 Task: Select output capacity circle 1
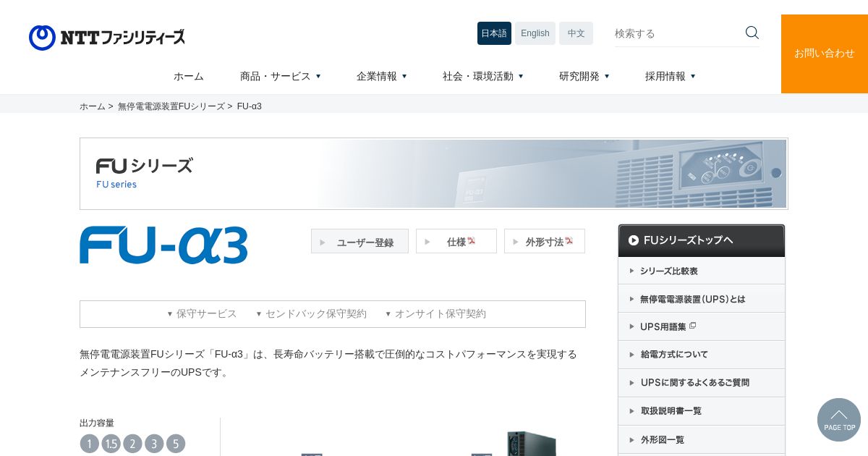[x=89, y=444]
